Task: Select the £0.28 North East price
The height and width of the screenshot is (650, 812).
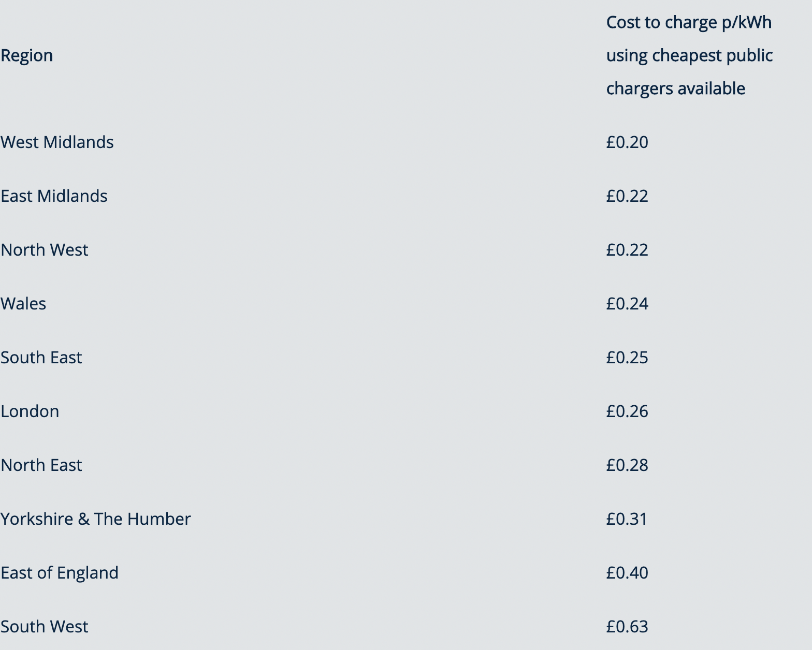Action: coord(627,465)
